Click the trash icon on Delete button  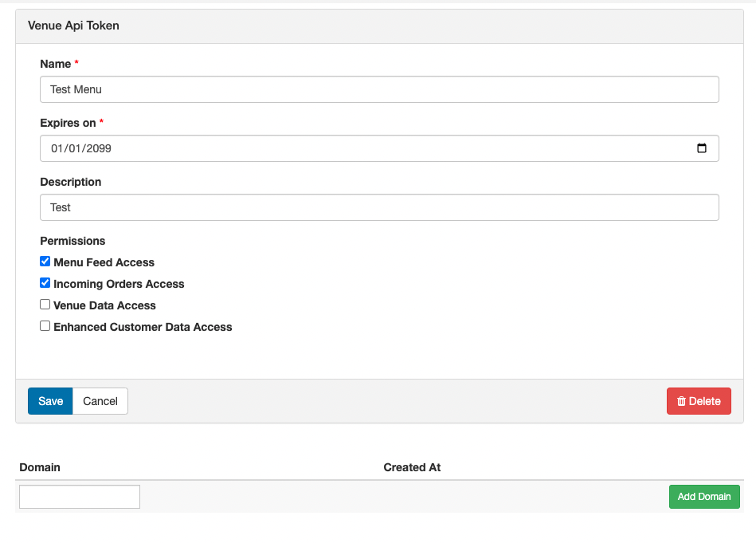pos(681,402)
